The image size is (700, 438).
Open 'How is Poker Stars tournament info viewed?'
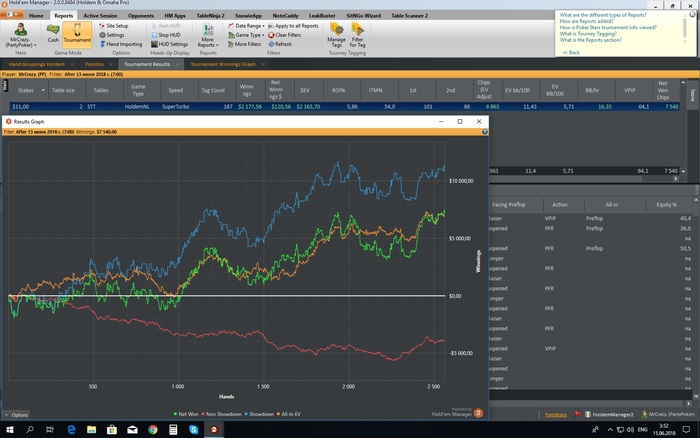pos(608,27)
